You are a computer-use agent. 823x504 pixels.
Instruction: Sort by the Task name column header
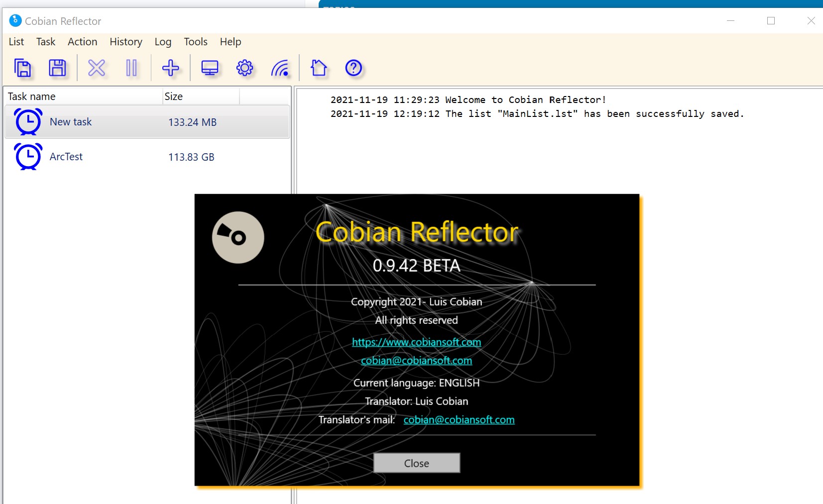coord(83,97)
